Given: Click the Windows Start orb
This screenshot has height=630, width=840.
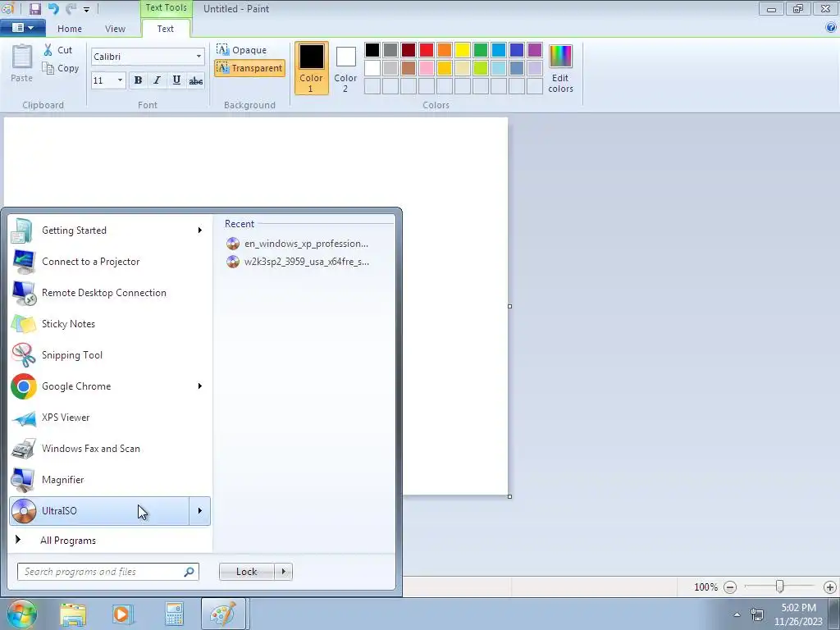Looking at the screenshot, I should tap(22, 614).
